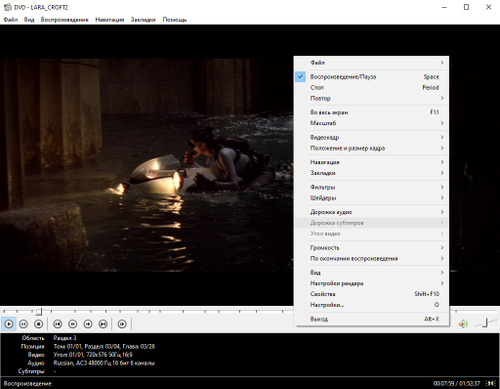The height and width of the screenshot is (389, 500).
Task: Skip to the previous chapter icon
Action: 58,324
